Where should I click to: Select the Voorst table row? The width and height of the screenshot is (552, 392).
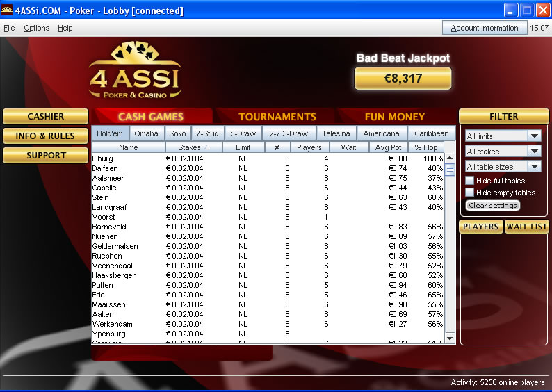268,217
